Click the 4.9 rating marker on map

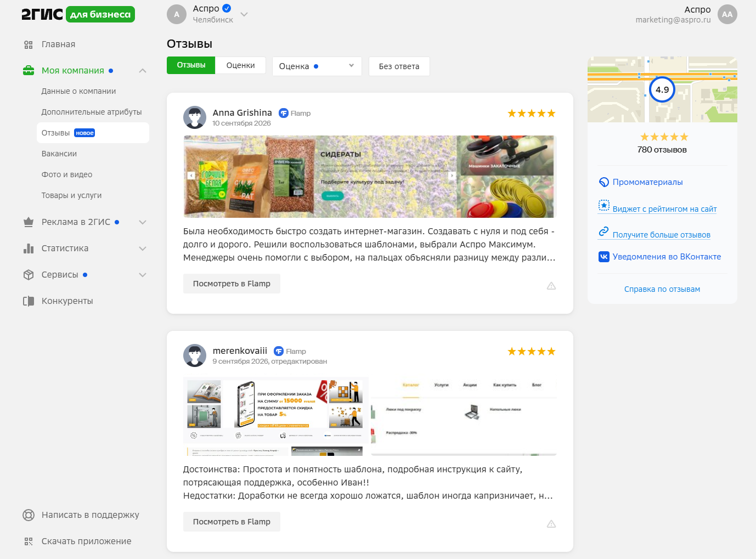tap(662, 89)
